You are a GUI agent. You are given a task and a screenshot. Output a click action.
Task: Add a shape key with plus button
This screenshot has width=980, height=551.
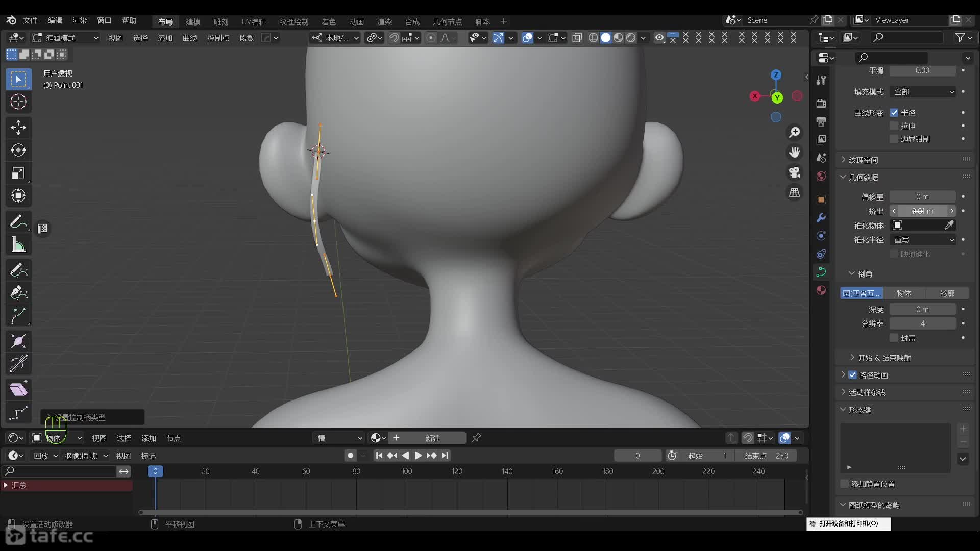(963, 429)
